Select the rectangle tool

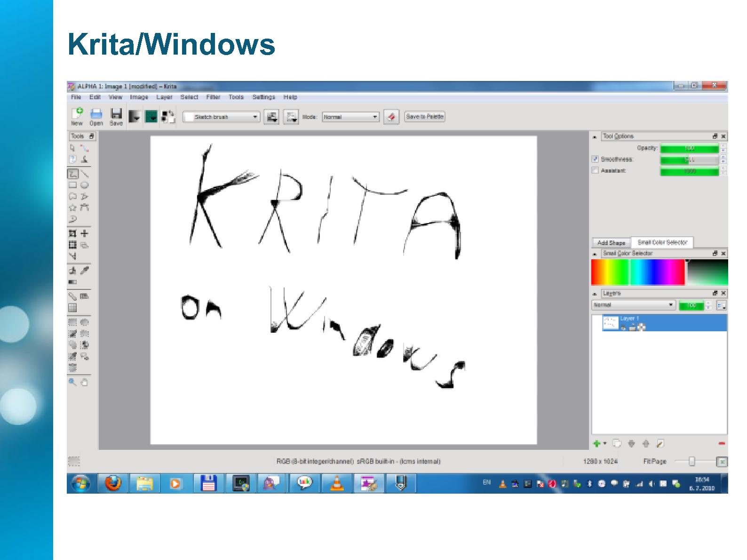(72, 185)
